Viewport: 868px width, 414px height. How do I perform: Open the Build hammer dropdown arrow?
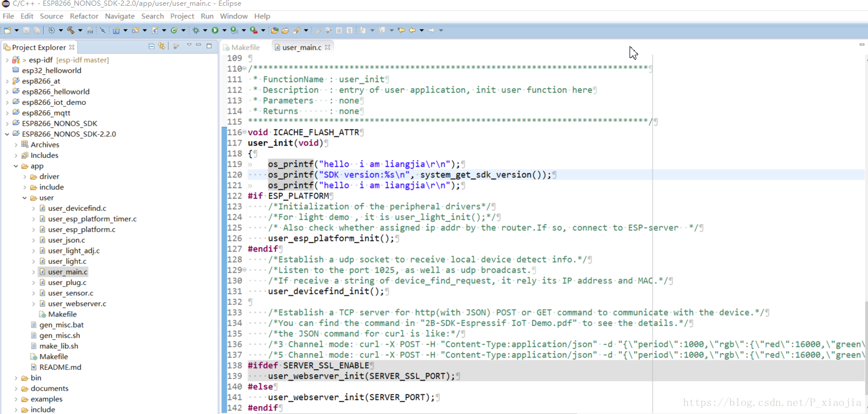[80, 30]
